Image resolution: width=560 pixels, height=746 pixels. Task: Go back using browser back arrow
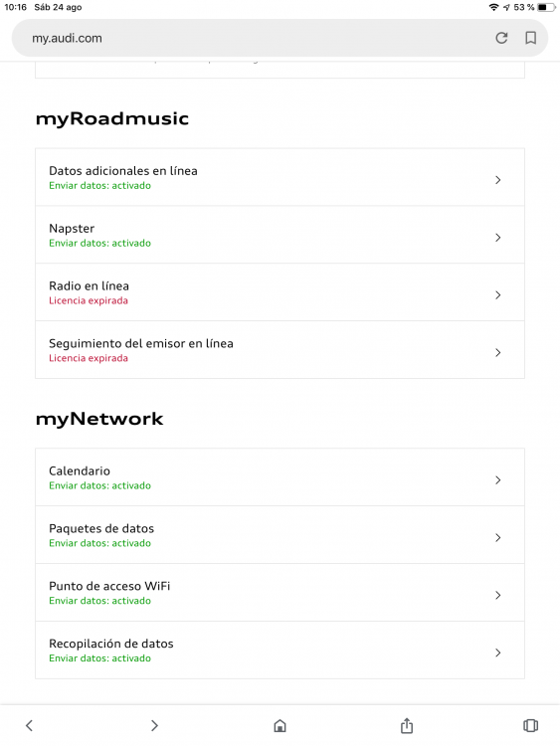[29, 725]
